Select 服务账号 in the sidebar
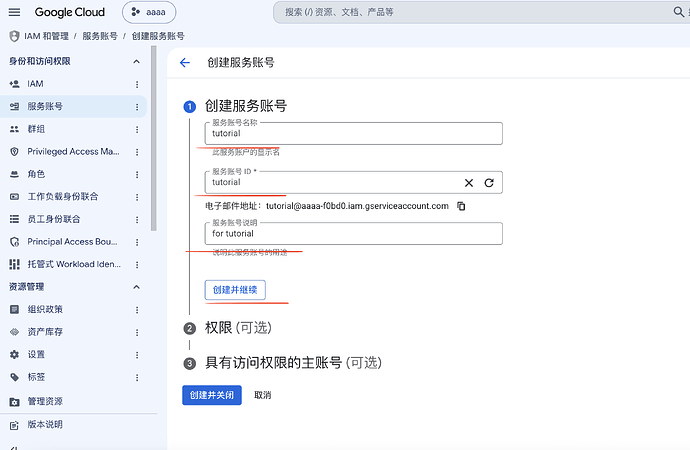This screenshot has width=690, height=450. pyautogui.click(x=73, y=106)
